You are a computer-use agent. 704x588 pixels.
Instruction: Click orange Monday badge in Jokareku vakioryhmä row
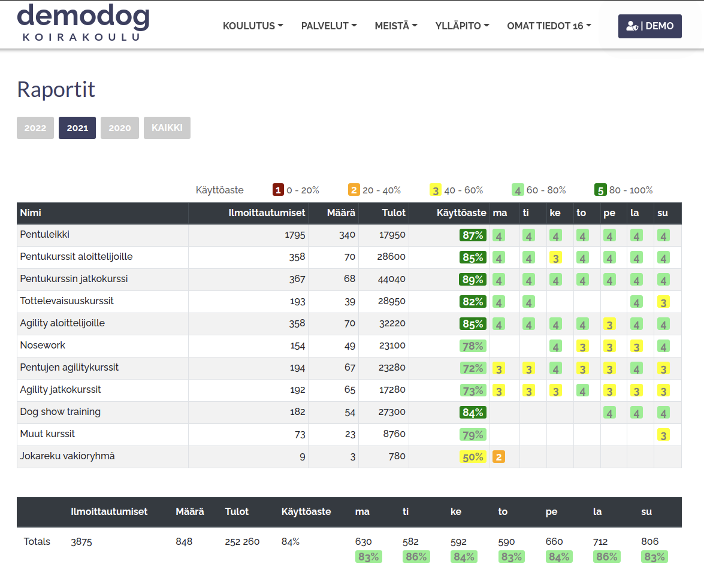pos(498,457)
